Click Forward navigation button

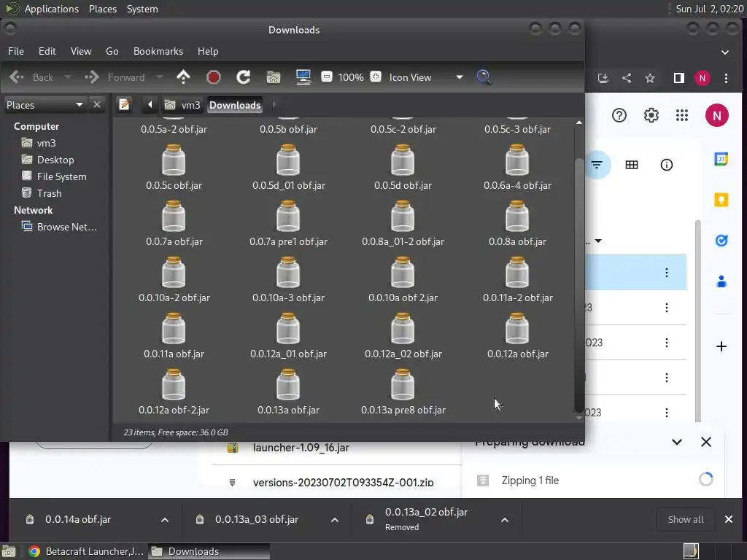tap(115, 77)
